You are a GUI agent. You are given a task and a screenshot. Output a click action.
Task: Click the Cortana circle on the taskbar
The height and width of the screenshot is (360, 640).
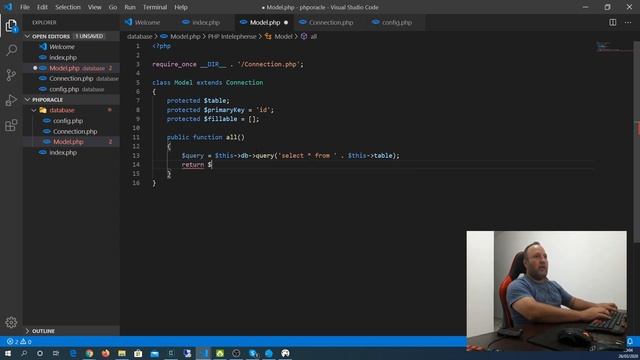coord(40,353)
